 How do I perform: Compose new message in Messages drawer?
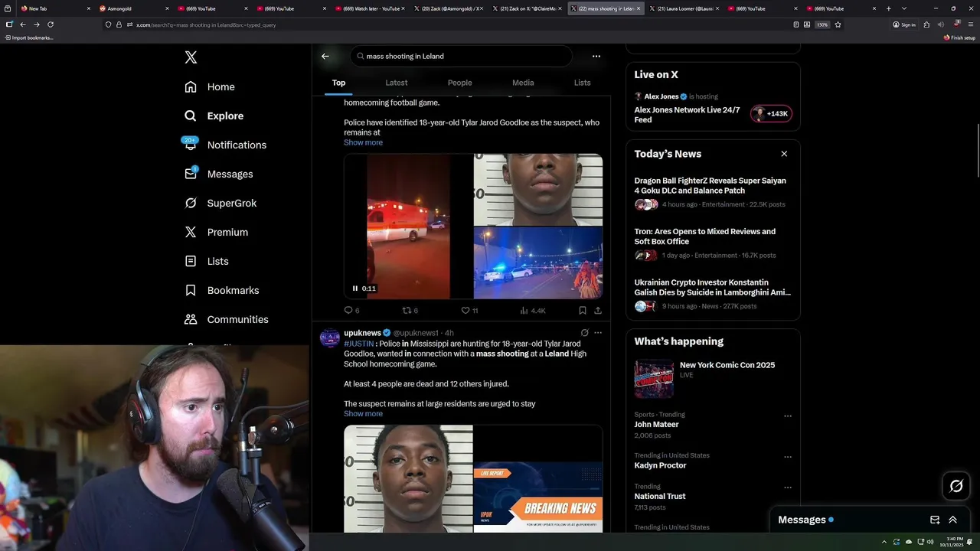coord(935,520)
